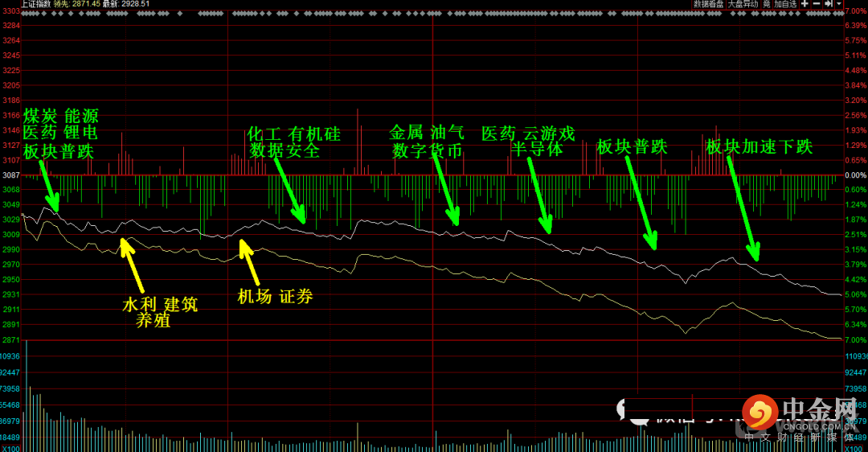Click the 7.00% label at top right
This screenshot has height=452, width=868.
[x=856, y=11]
